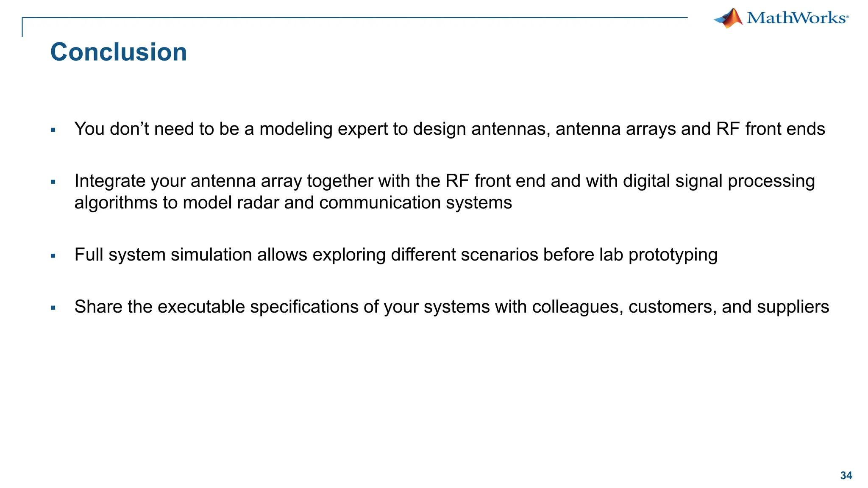Click the words 'RF front ends'
868x488 pixels.
pyautogui.click(x=771, y=129)
